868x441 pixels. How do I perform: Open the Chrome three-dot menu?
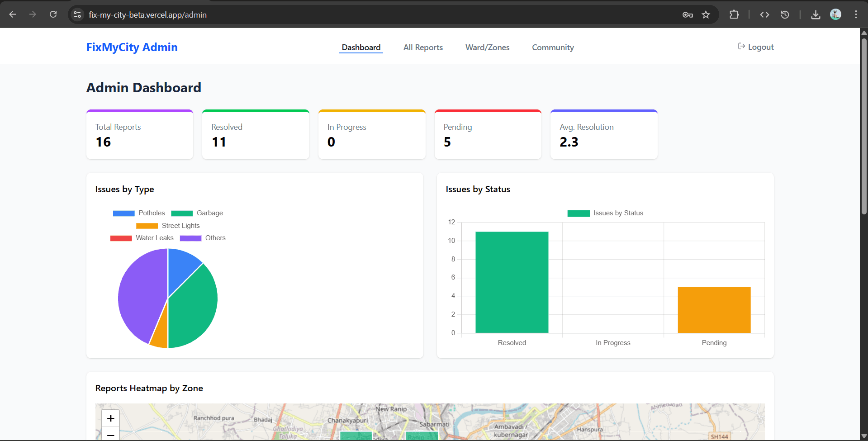[x=856, y=14]
